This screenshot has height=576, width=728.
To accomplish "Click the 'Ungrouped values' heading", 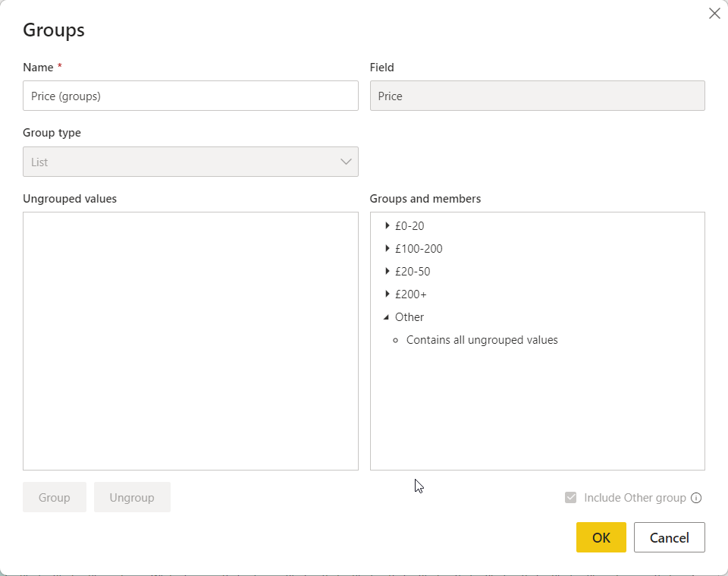I will pos(70,199).
